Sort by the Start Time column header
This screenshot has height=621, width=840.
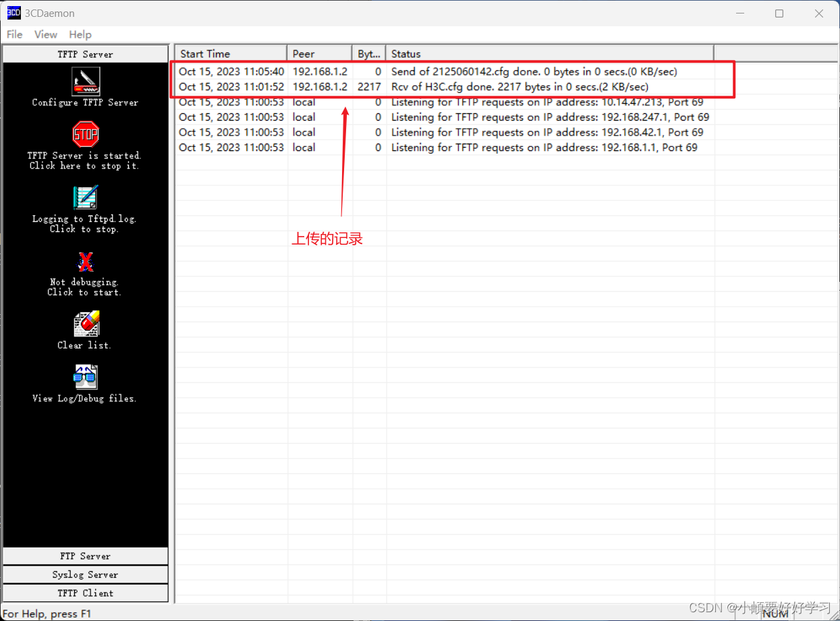tap(231, 54)
